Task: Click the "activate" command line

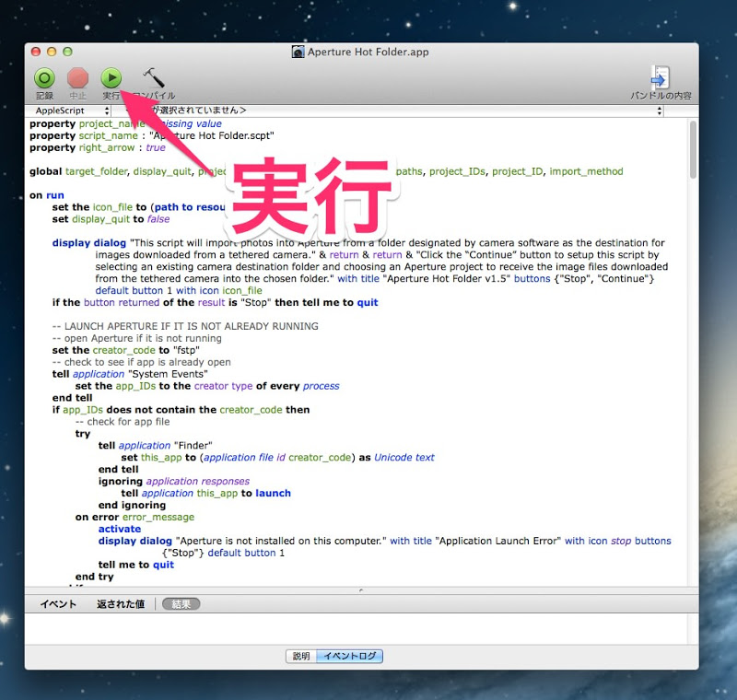Action: [120, 529]
